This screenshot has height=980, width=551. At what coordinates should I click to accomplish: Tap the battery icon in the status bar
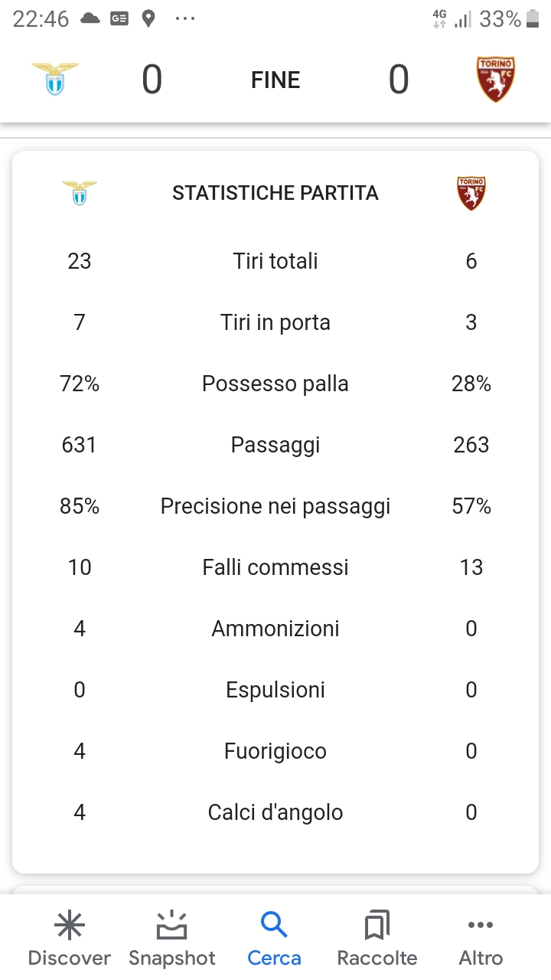click(533, 19)
